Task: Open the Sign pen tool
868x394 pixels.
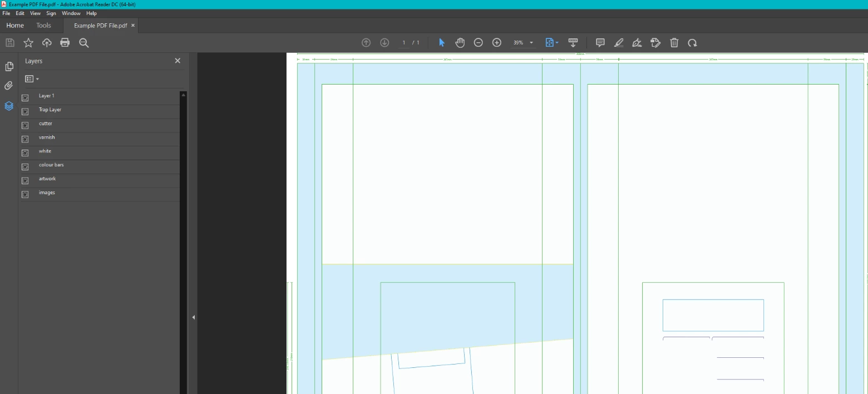Action: [637, 43]
